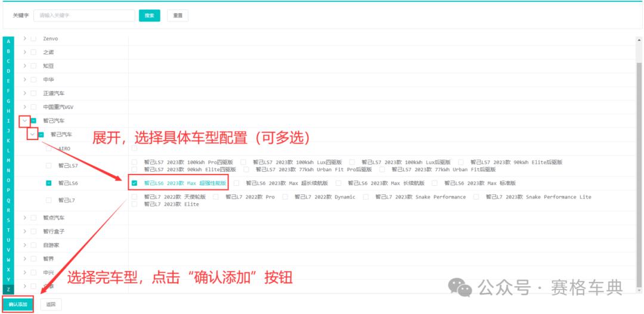The width and height of the screenshot is (644, 314).
Task: Expand the 智行盒子 brand row
Action: [x=24, y=231]
